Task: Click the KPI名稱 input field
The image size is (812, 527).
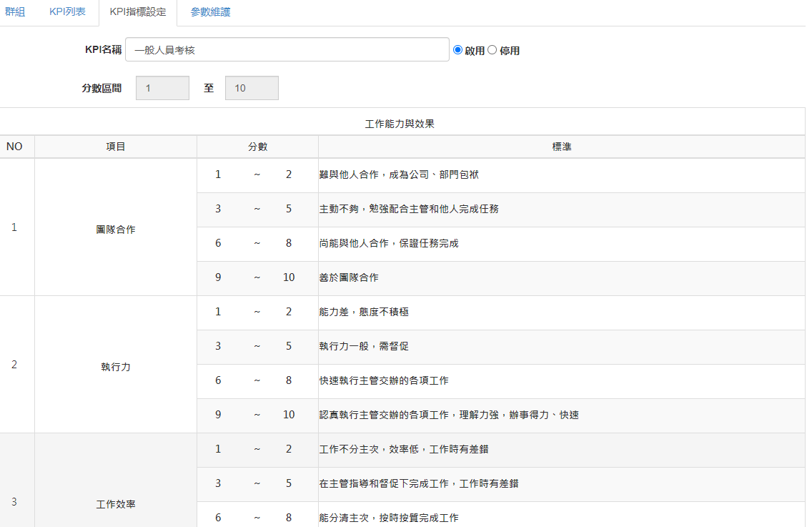Action: pyautogui.click(x=287, y=50)
